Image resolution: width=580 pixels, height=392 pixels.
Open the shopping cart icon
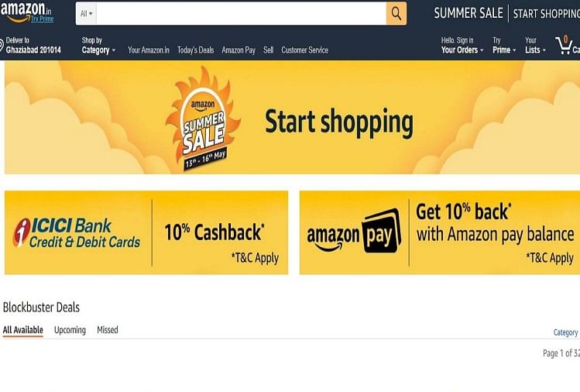564,45
